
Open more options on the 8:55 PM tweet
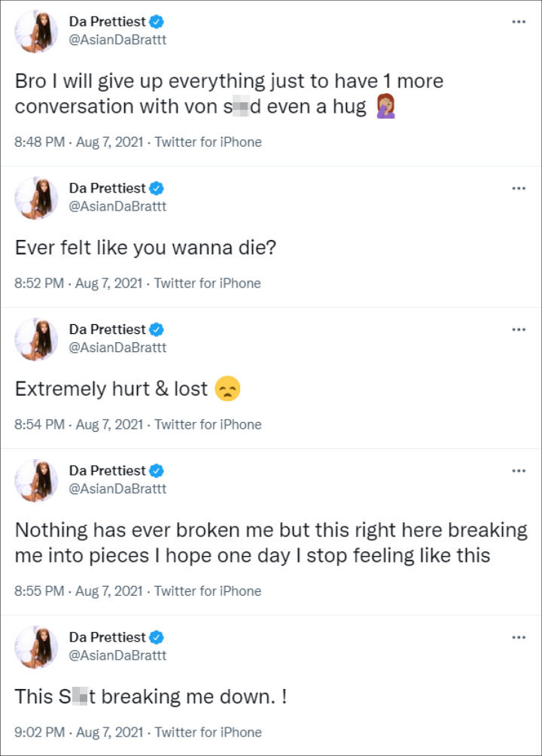518,471
